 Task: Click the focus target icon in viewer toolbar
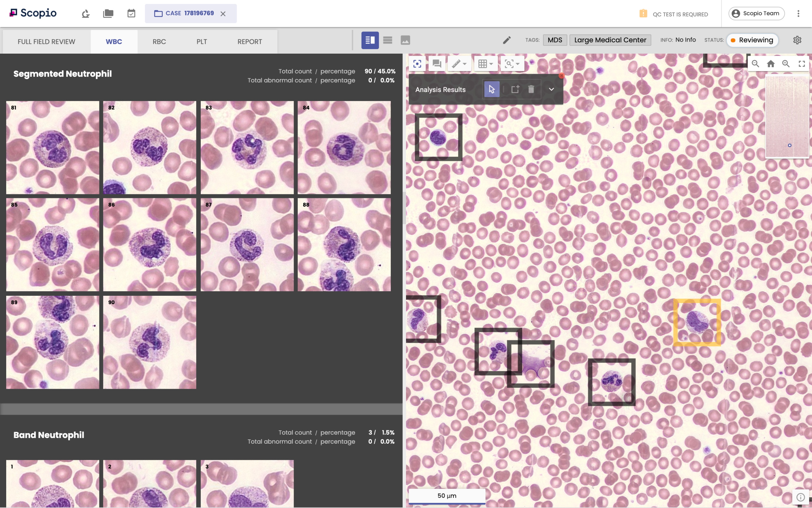pos(417,63)
